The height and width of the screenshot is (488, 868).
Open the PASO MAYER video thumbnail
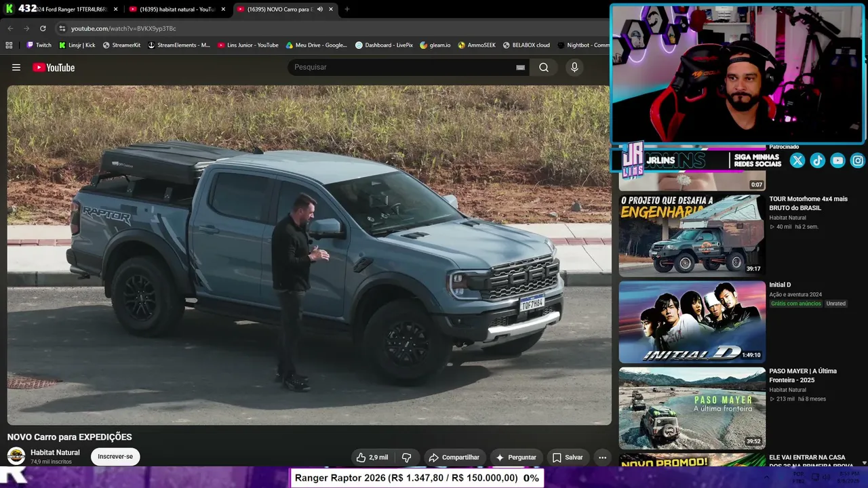click(692, 408)
